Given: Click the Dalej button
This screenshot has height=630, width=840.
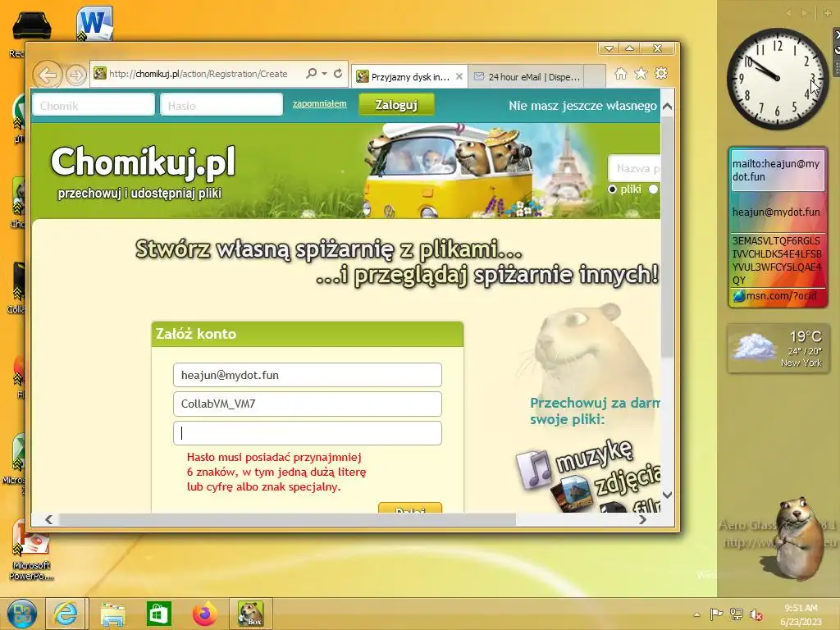Looking at the screenshot, I should click(x=410, y=508).
